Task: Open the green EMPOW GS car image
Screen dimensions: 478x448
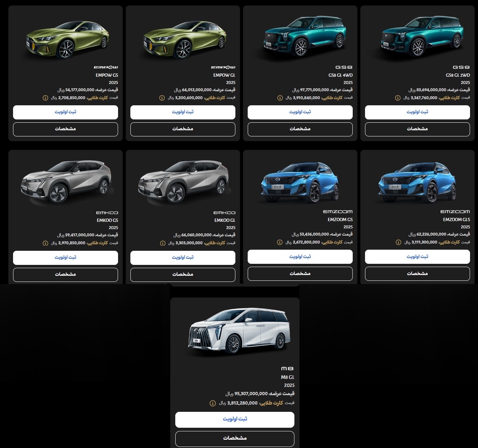Action: 68,40
